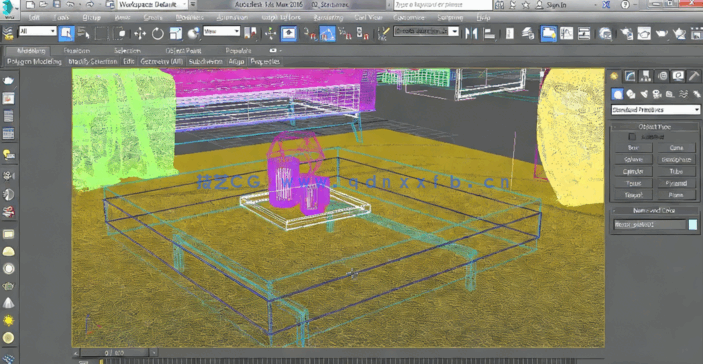Select the Lights category icon in Create panel
This screenshot has height=364, width=703.
[x=644, y=94]
